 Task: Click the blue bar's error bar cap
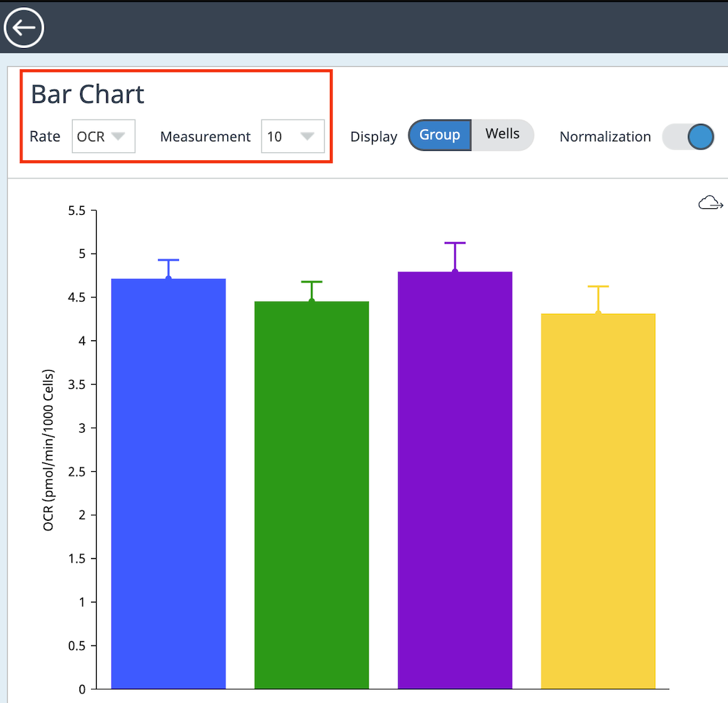click(168, 260)
